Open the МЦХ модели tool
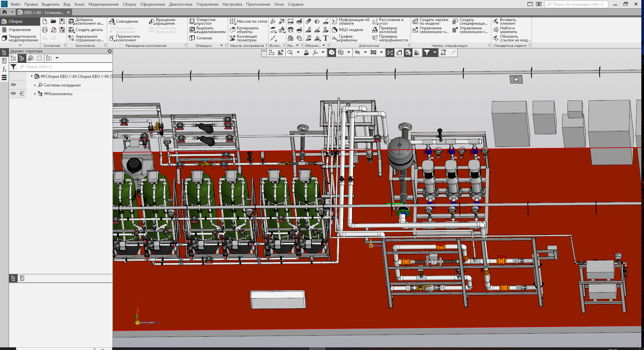644x350 pixels. pyautogui.click(x=348, y=30)
